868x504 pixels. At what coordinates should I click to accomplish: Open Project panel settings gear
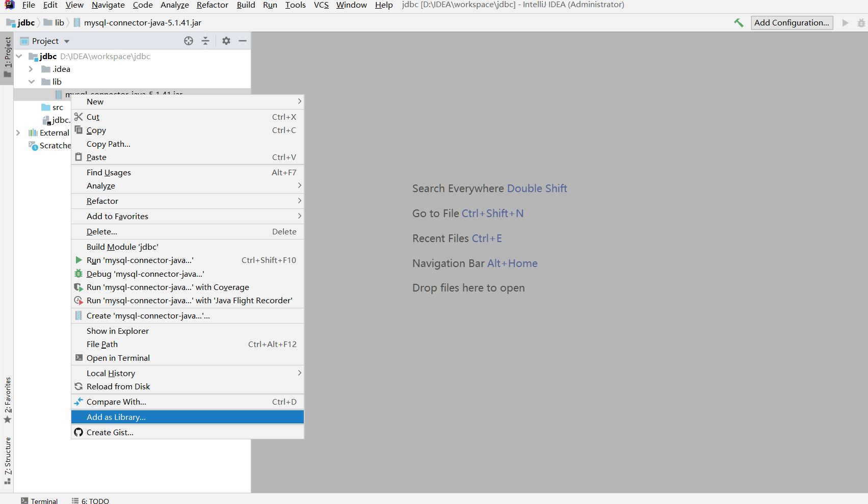226,41
